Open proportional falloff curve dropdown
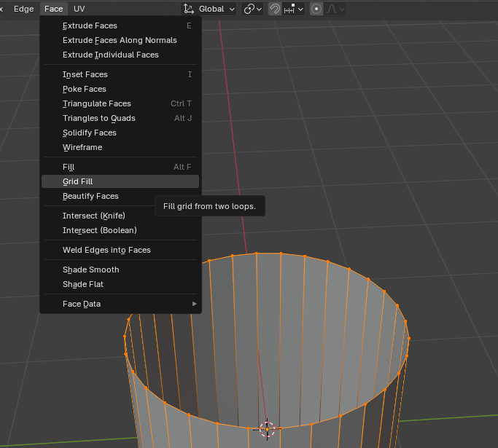The width and height of the screenshot is (498, 448). click(335, 9)
